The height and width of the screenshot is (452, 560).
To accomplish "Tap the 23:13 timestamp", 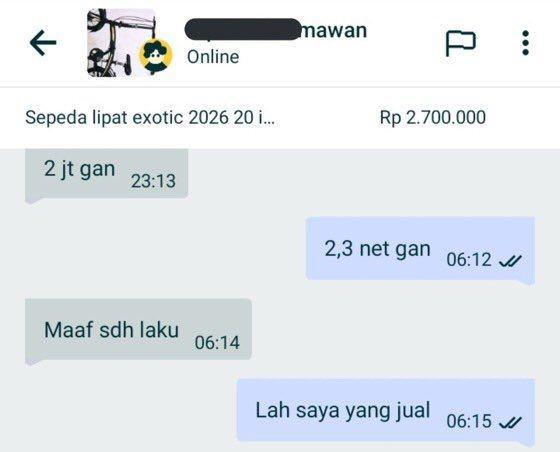I will pyautogui.click(x=153, y=181).
